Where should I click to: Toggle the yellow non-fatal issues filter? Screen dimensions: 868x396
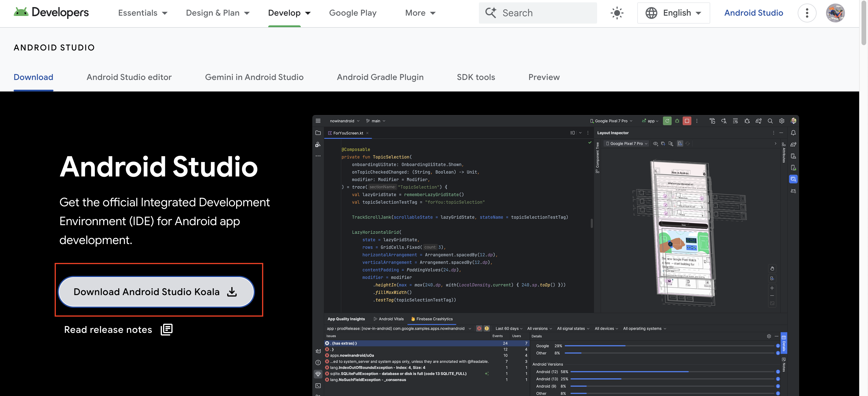(x=487, y=328)
